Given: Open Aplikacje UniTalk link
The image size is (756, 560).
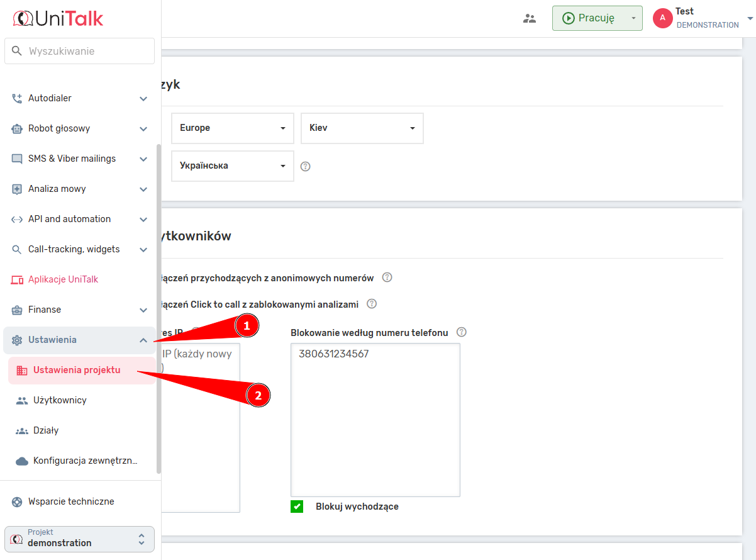Looking at the screenshot, I should [x=63, y=279].
